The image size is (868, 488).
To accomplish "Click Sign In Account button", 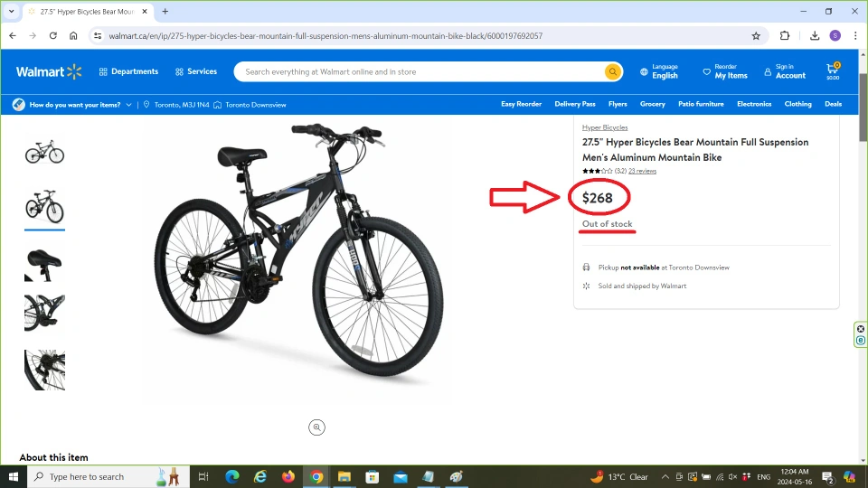I will pos(784,71).
